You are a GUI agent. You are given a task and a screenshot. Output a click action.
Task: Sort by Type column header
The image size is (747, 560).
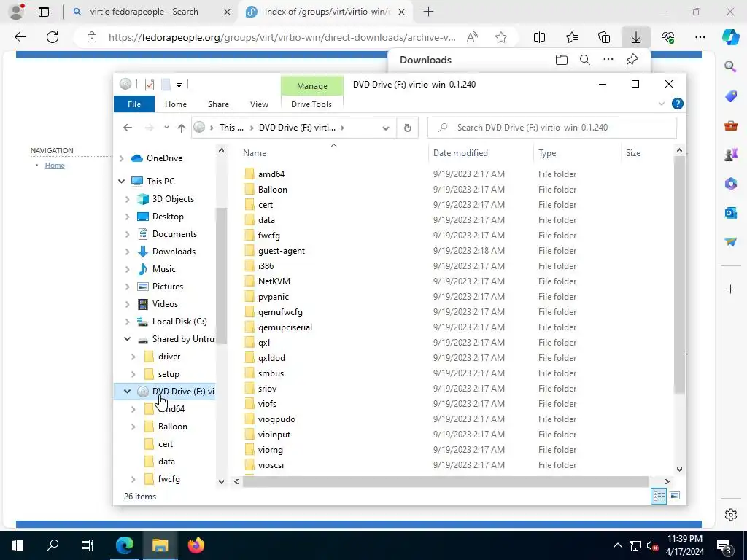pyautogui.click(x=578, y=153)
